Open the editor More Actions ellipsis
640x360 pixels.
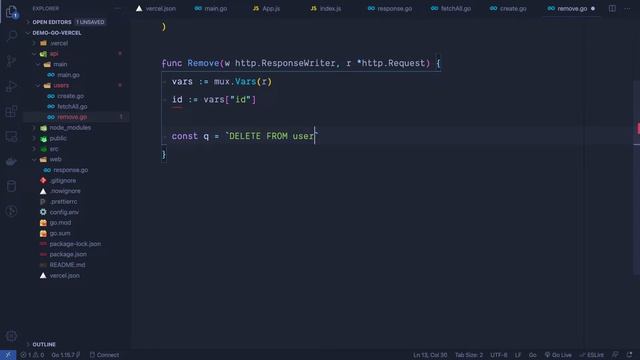[x=627, y=9]
